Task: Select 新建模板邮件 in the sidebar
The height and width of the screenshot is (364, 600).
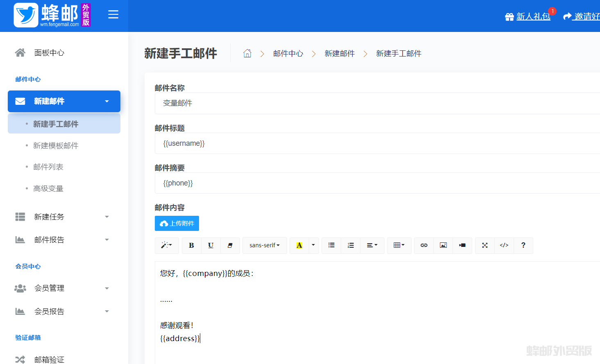Action: coord(56,146)
